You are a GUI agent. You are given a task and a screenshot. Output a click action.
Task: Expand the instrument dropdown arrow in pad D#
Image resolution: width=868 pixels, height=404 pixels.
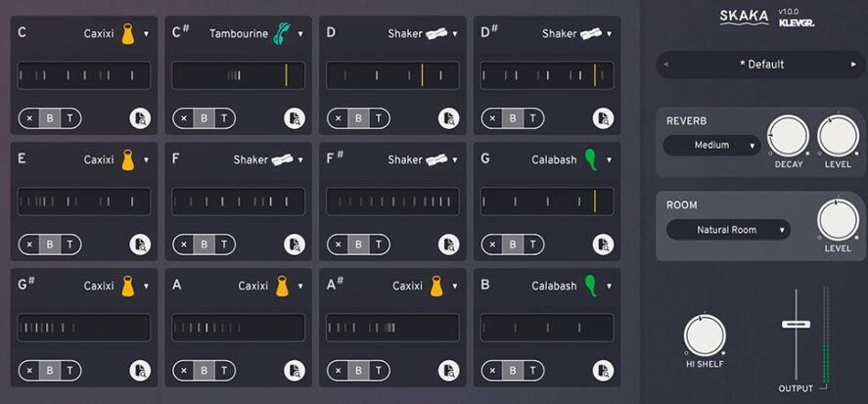(610, 34)
